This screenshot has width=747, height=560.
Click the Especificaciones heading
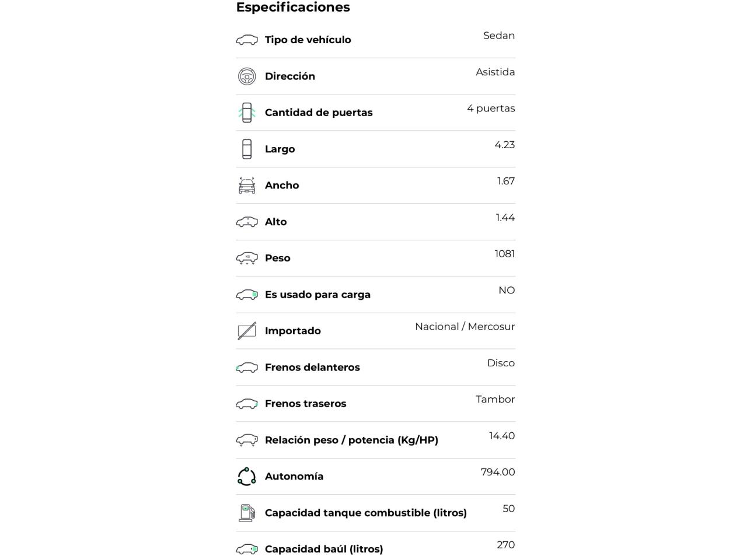293,8
